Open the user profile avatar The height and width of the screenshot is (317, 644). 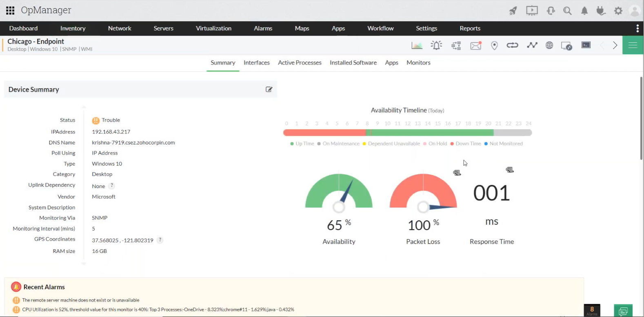tap(635, 11)
